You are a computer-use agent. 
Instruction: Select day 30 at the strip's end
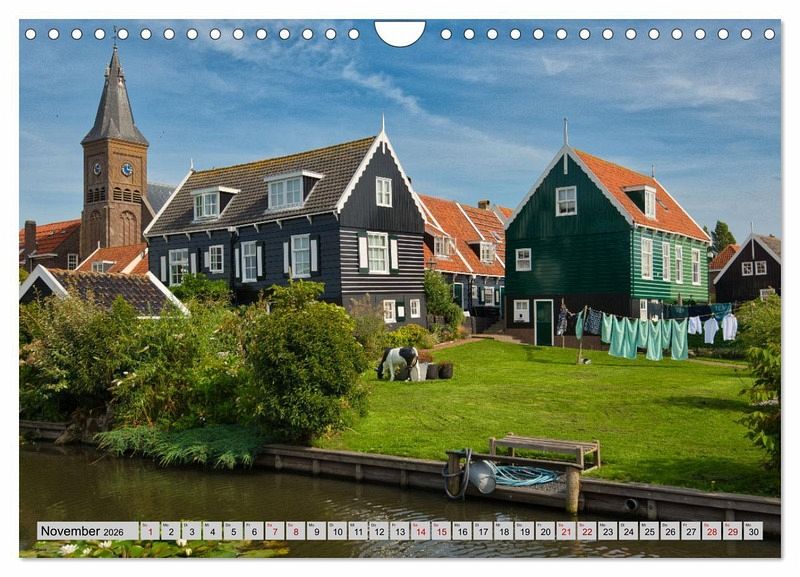point(753,531)
